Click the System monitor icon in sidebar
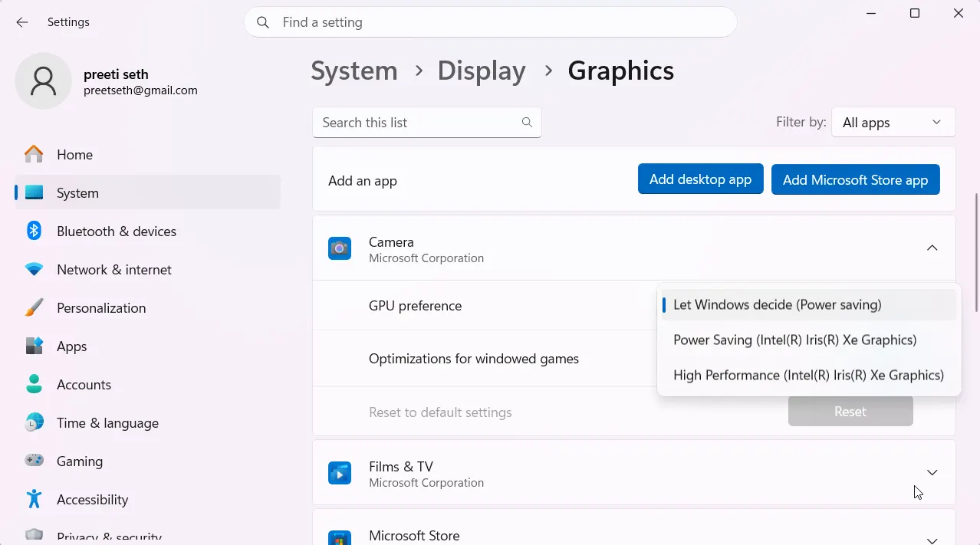 pyautogui.click(x=34, y=192)
